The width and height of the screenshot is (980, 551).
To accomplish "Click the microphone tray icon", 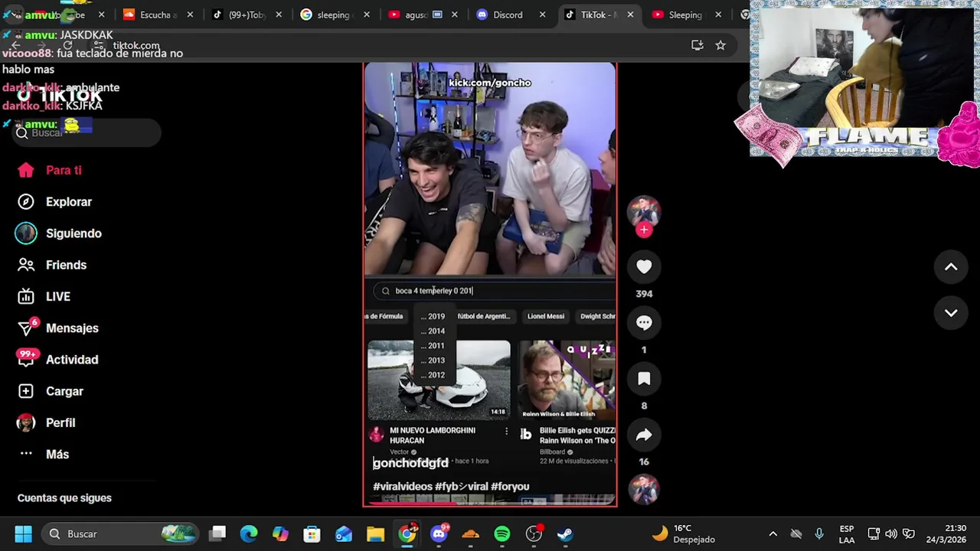I will [819, 533].
